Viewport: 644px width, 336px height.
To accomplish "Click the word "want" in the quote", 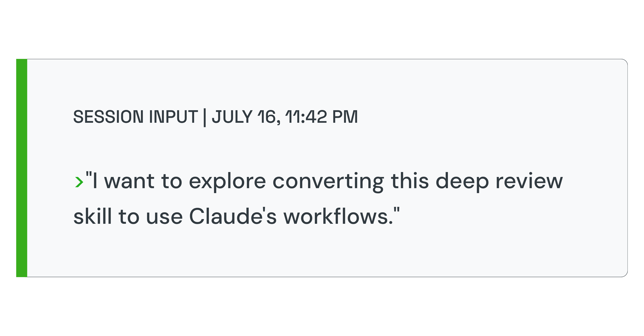I will tap(129, 182).
